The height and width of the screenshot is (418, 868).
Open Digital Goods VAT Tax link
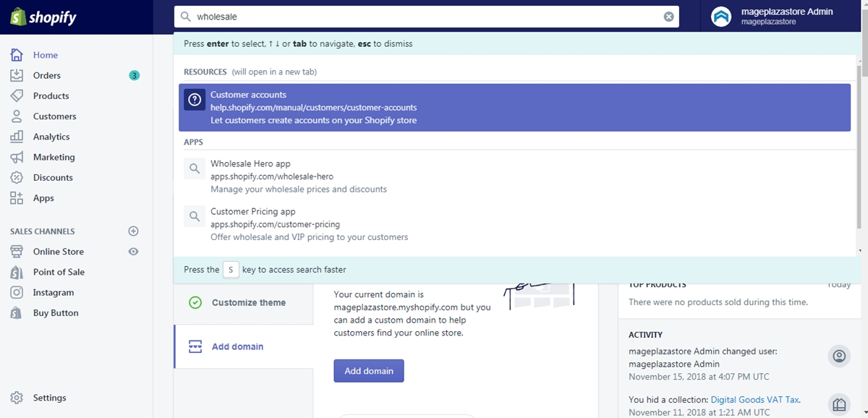tap(755, 399)
